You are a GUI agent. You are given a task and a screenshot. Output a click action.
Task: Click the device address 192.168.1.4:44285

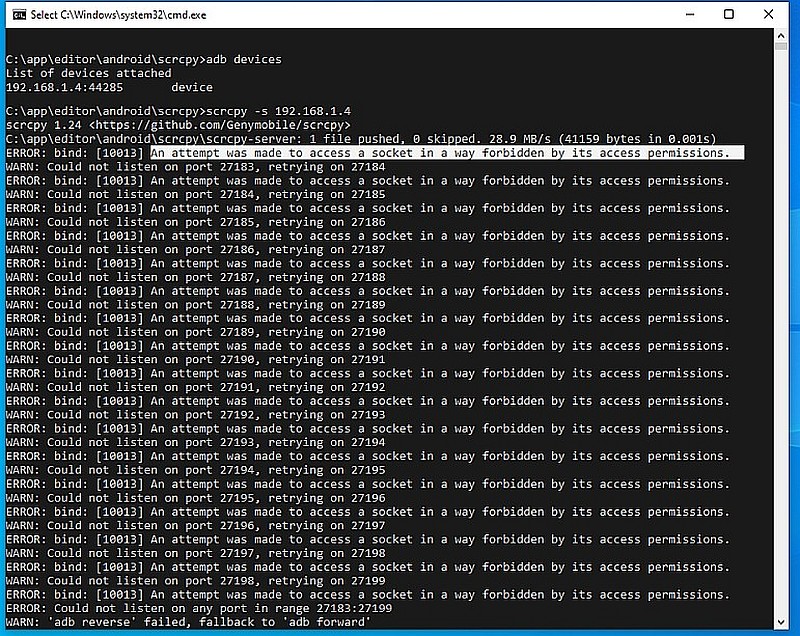pyautogui.click(x=64, y=87)
